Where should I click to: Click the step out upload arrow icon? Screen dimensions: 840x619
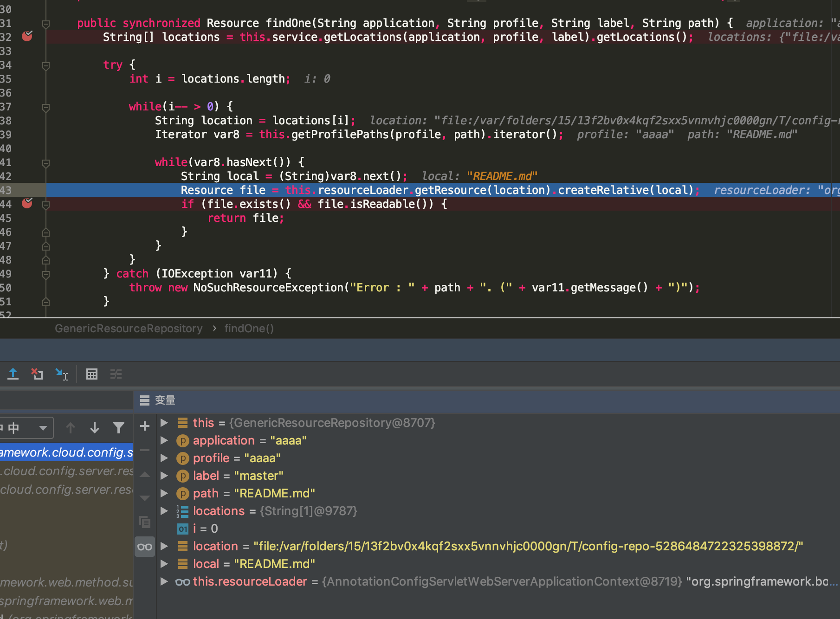point(13,374)
